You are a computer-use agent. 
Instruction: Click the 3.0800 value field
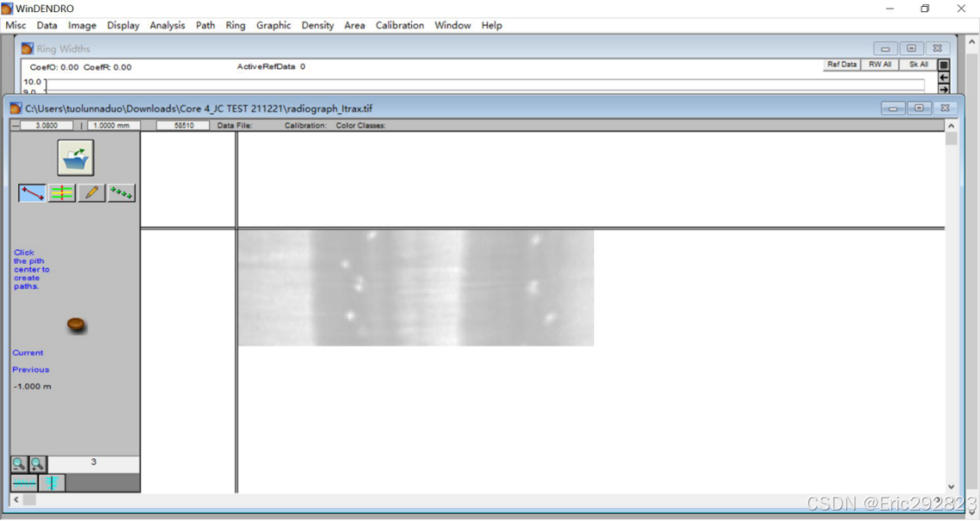pyautogui.click(x=46, y=125)
